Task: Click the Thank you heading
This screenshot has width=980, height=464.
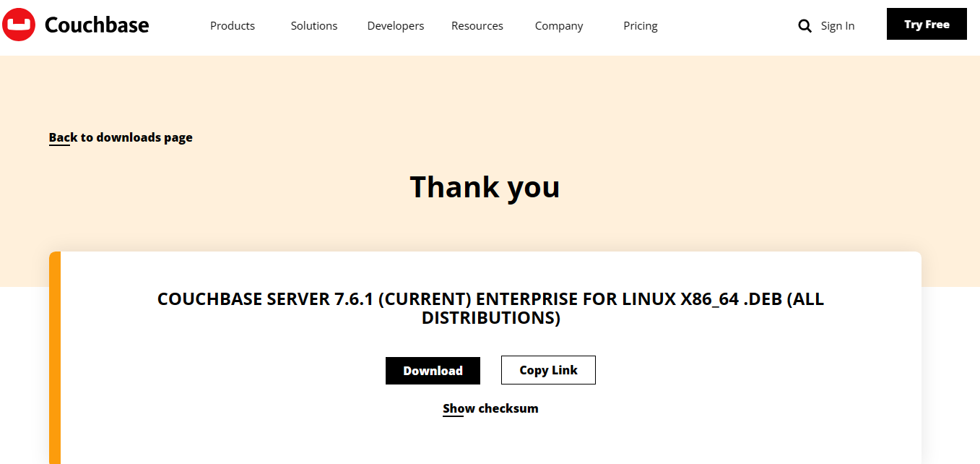Action: click(485, 187)
